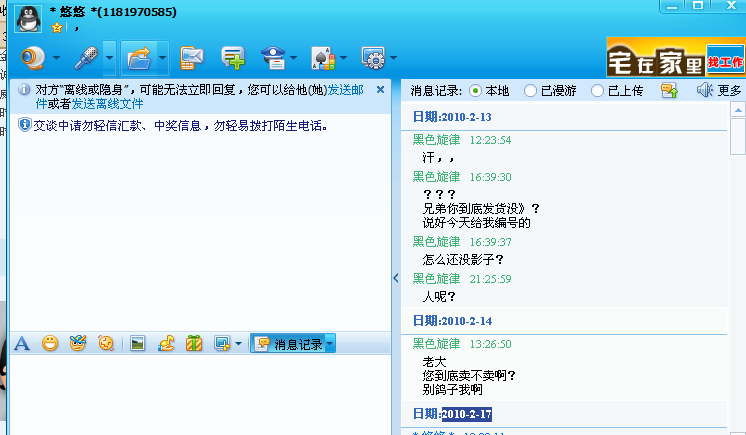The image size is (746, 435).
Task: Click the contact name 悠悠 (1181970585)
Action: tap(113, 12)
